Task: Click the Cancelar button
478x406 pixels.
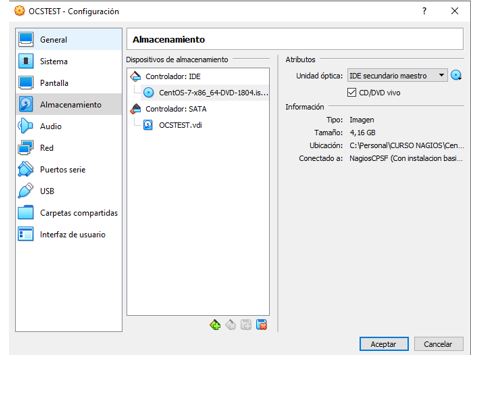Action: pos(439,344)
